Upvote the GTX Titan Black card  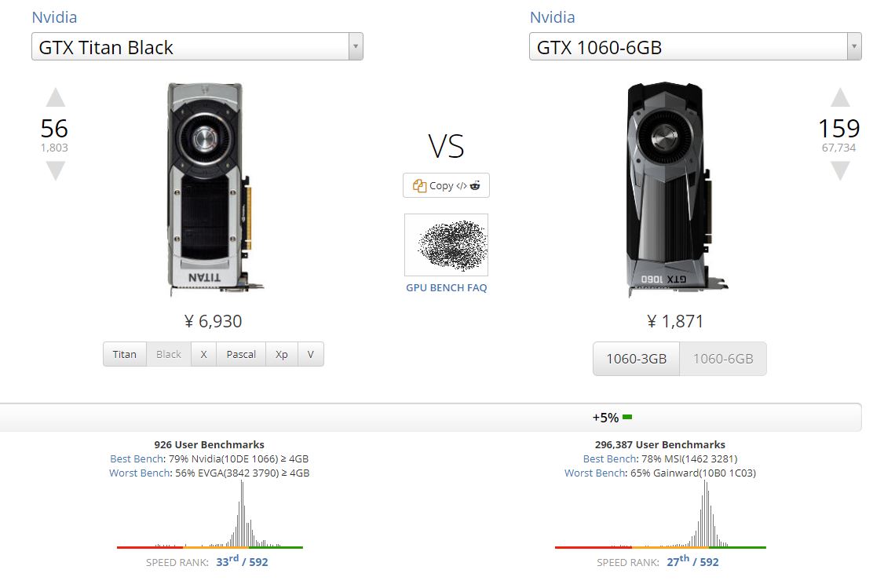point(55,98)
